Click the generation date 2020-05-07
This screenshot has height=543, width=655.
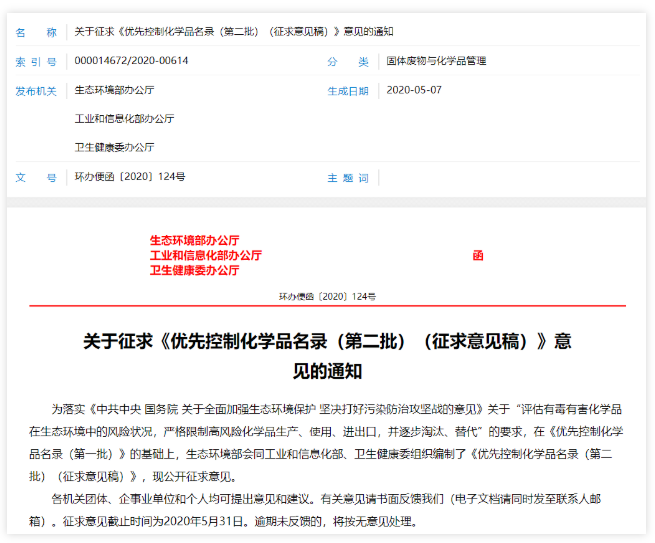413,90
